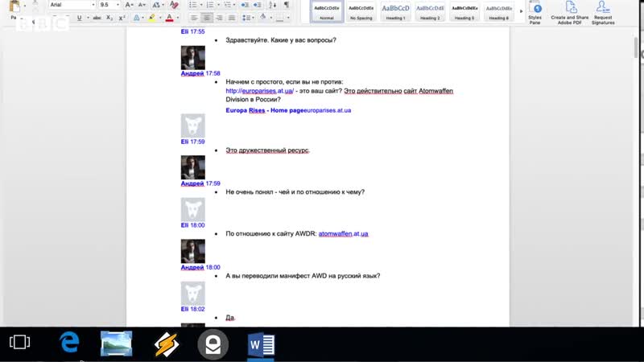Screen dimensions: 644x362
Task: Center align the text
Action: click(207, 18)
